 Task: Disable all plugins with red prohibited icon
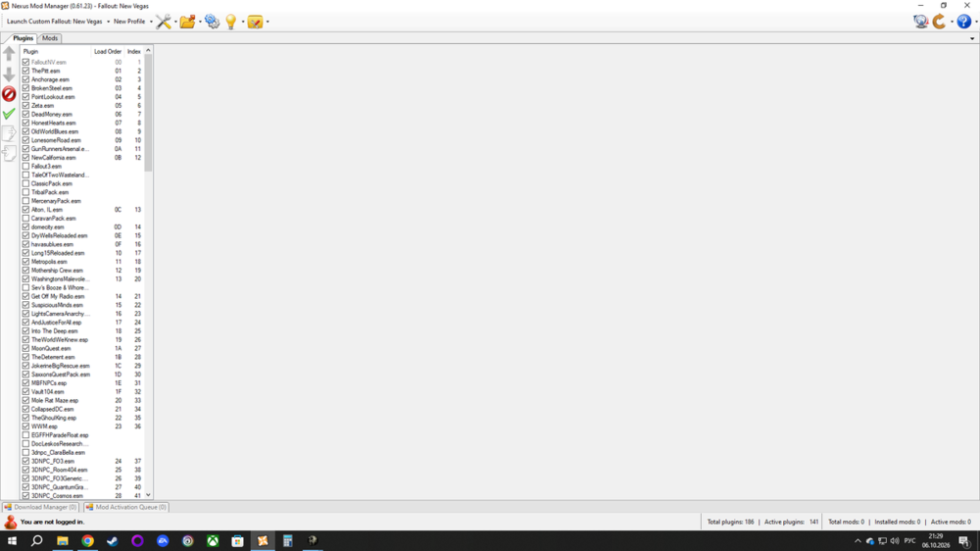click(9, 94)
